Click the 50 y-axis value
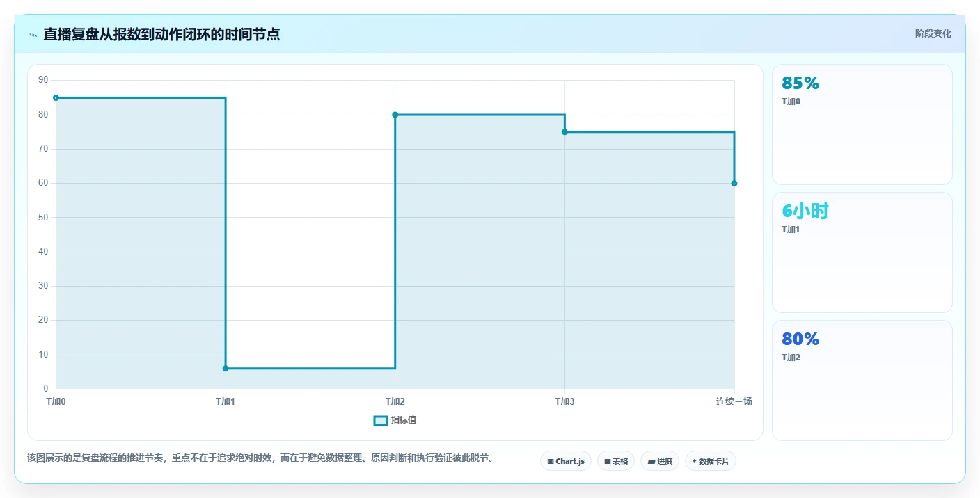This screenshot has height=498, width=980. click(43, 217)
